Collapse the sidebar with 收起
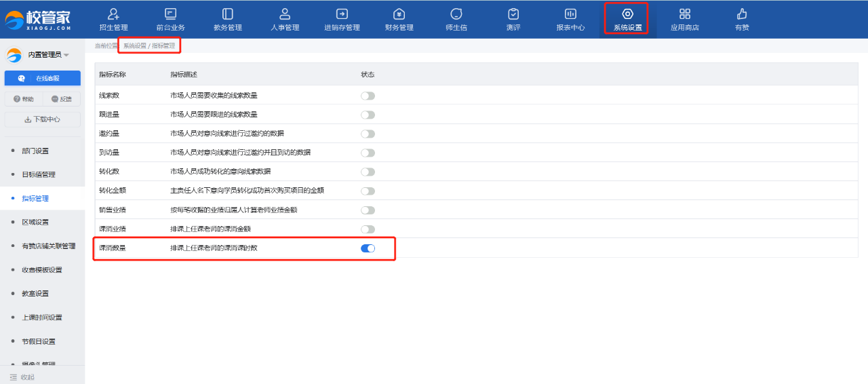 [x=22, y=377]
